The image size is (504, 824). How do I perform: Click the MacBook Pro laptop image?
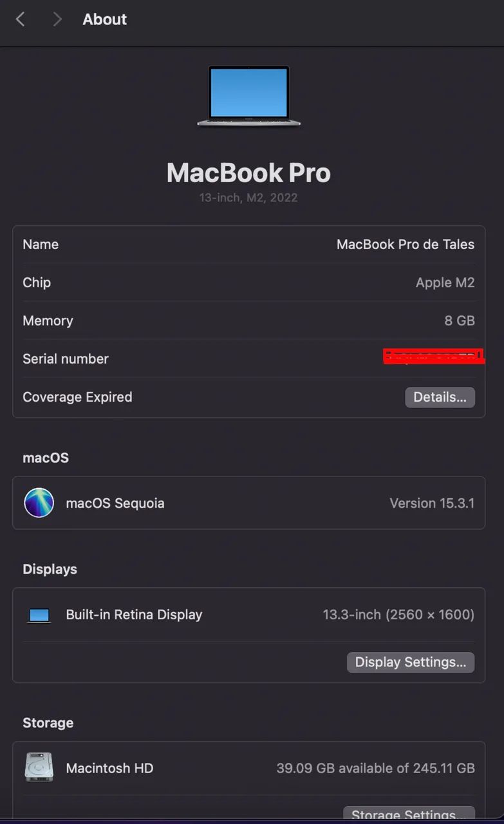(x=248, y=97)
